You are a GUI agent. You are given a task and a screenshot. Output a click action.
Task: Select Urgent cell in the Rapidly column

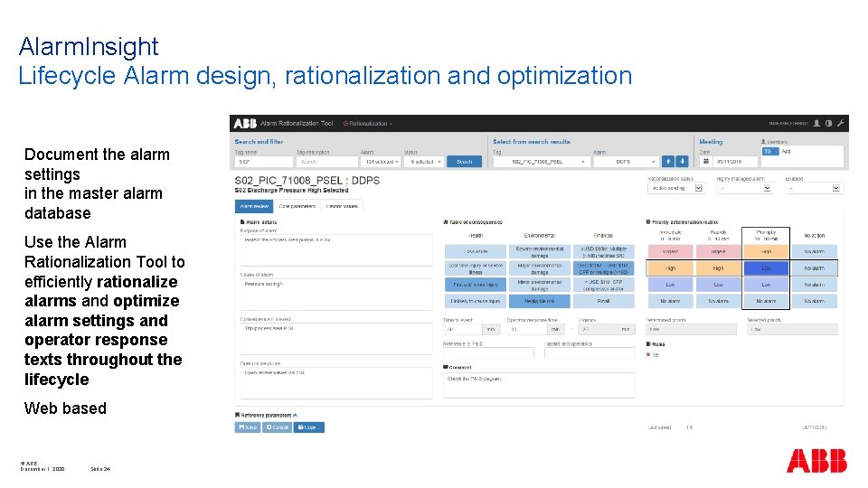click(x=718, y=252)
